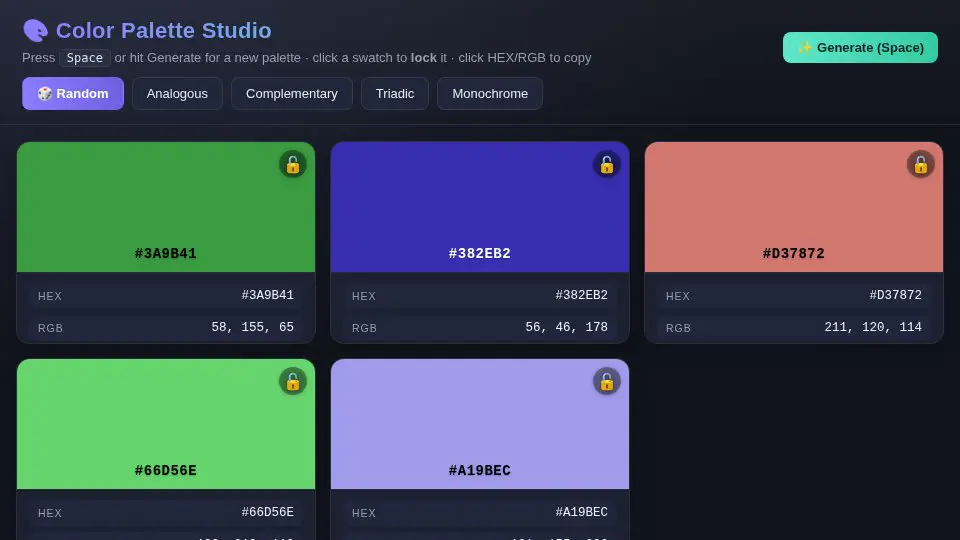960x540 pixels.
Task: Click the salmon #D37872 color swatch
Action: tap(794, 207)
